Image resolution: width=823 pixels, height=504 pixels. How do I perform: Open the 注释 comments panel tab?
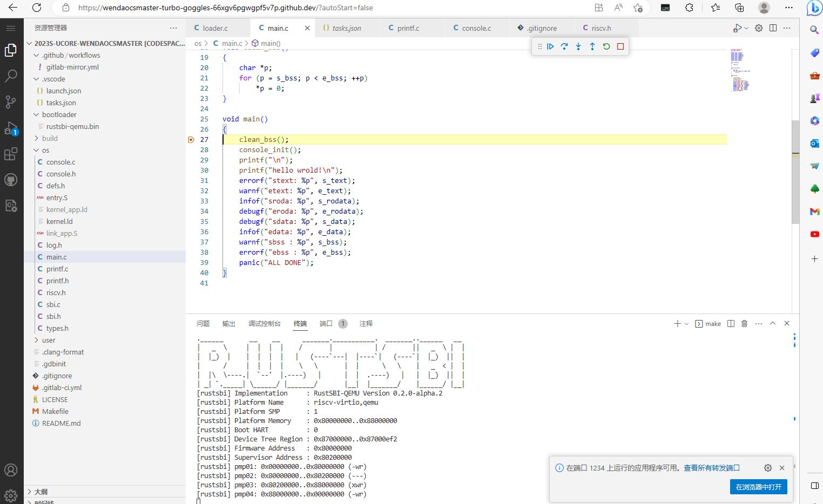(x=366, y=324)
